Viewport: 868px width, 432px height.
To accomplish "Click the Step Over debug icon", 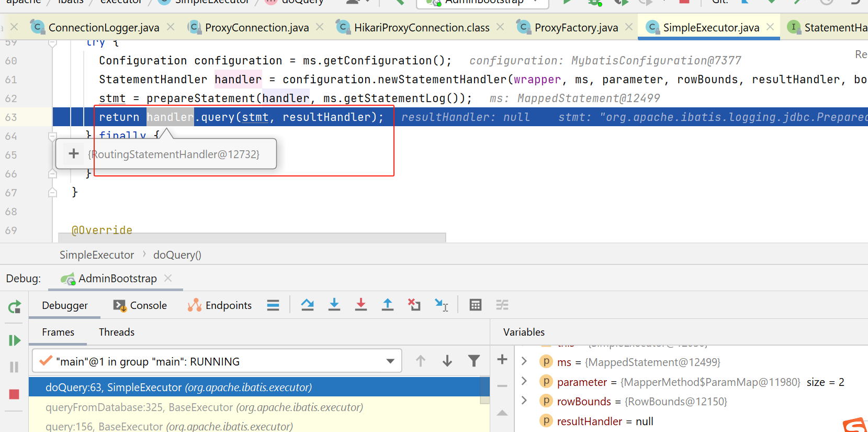I will click(x=308, y=305).
